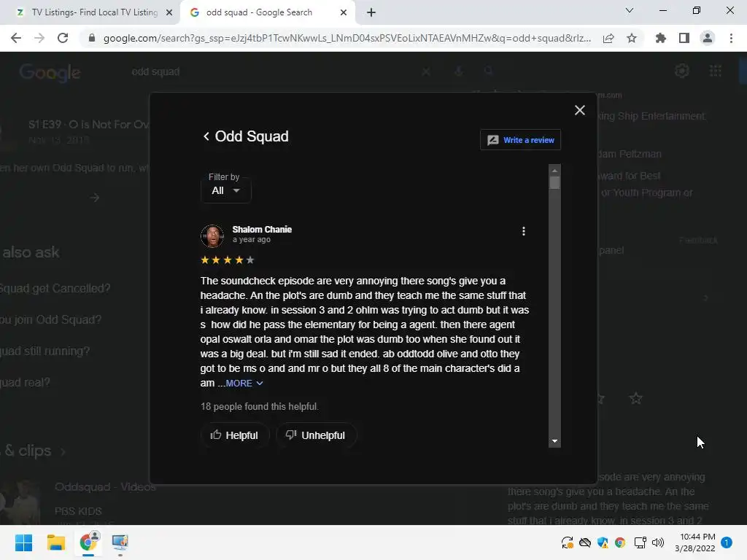Switch to the TV Listings browser tab
The width and height of the screenshot is (747, 560).
point(90,12)
